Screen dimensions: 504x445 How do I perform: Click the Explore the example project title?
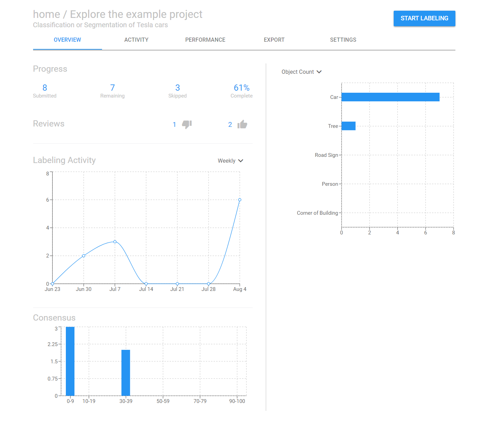click(136, 14)
